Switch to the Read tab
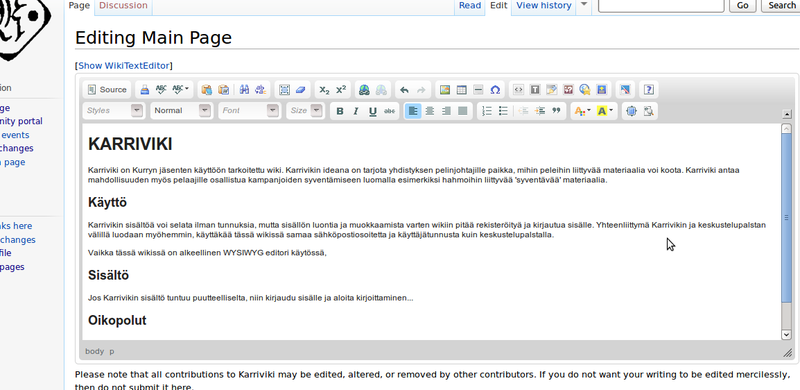Screen dimensions: 800x390 coord(470,6)
